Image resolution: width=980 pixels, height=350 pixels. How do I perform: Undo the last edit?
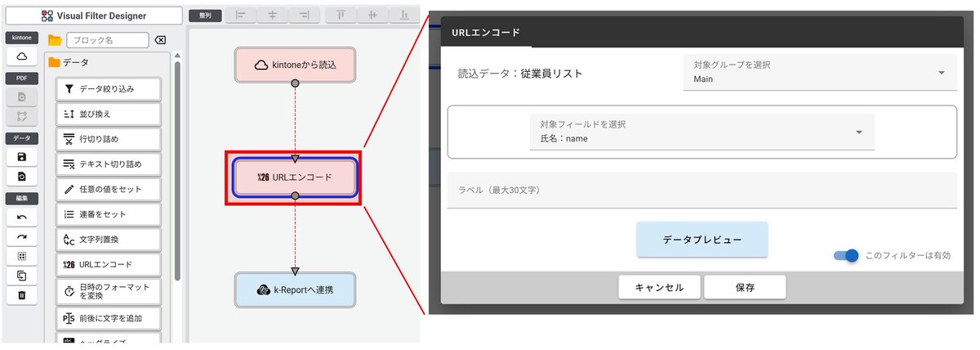click(x=21, y=217)
